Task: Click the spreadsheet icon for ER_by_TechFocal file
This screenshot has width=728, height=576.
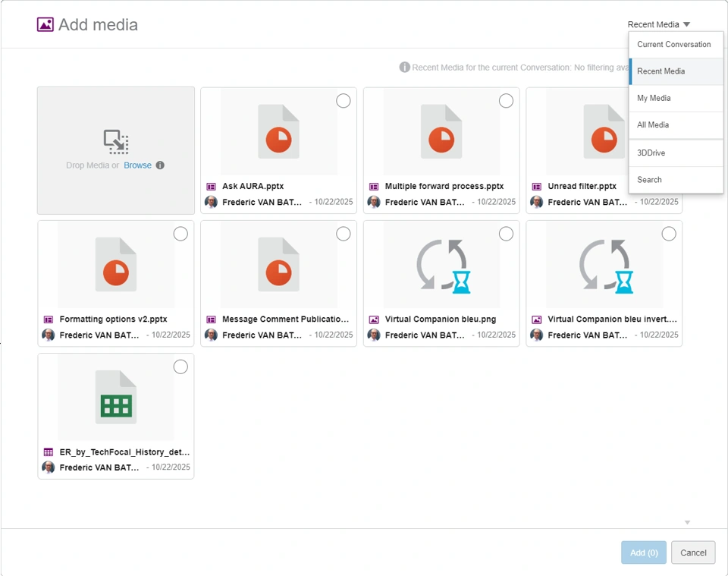Action: click(x=116, y=397)
